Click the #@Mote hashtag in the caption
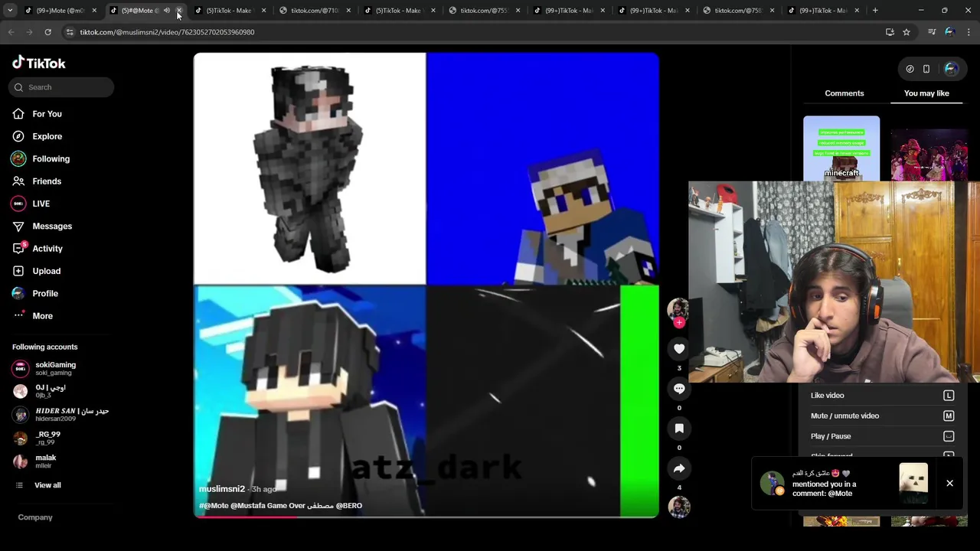 pyautogui.click(x=214, y=506)
